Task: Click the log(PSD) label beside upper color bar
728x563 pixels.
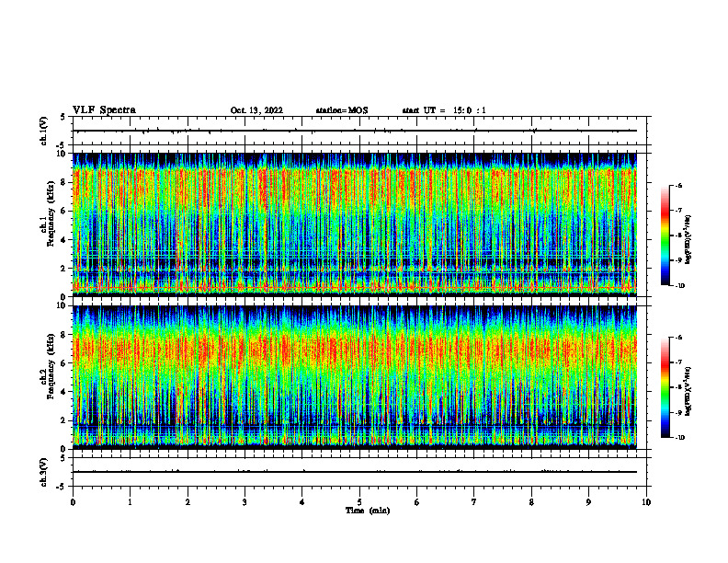Action: [x=688, y=240]
